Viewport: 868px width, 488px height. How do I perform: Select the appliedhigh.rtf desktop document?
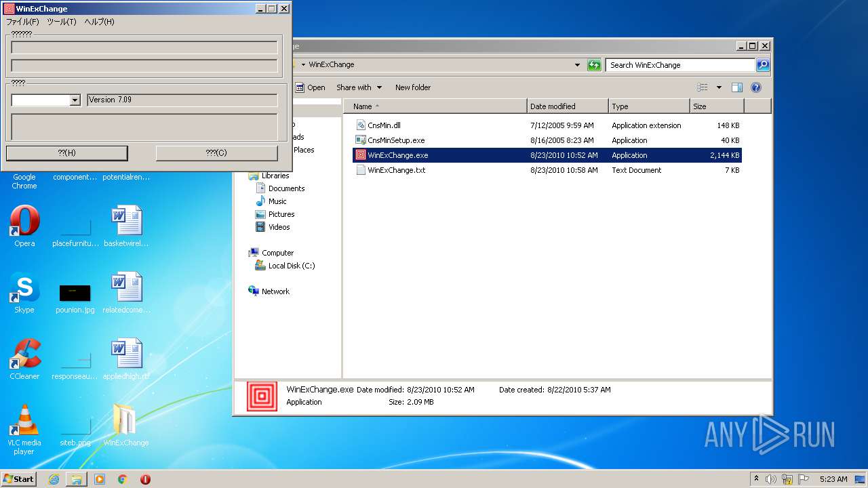pyautogui.click(x=126, y=359)
